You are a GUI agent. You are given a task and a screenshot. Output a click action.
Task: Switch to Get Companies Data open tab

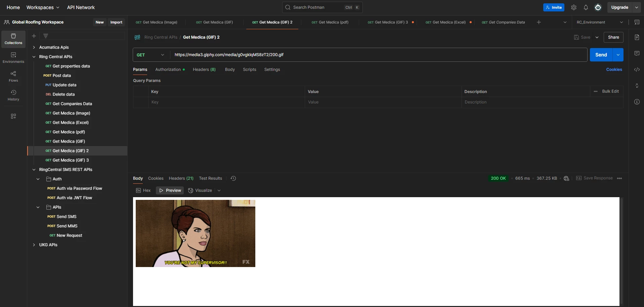pos(503,22)
